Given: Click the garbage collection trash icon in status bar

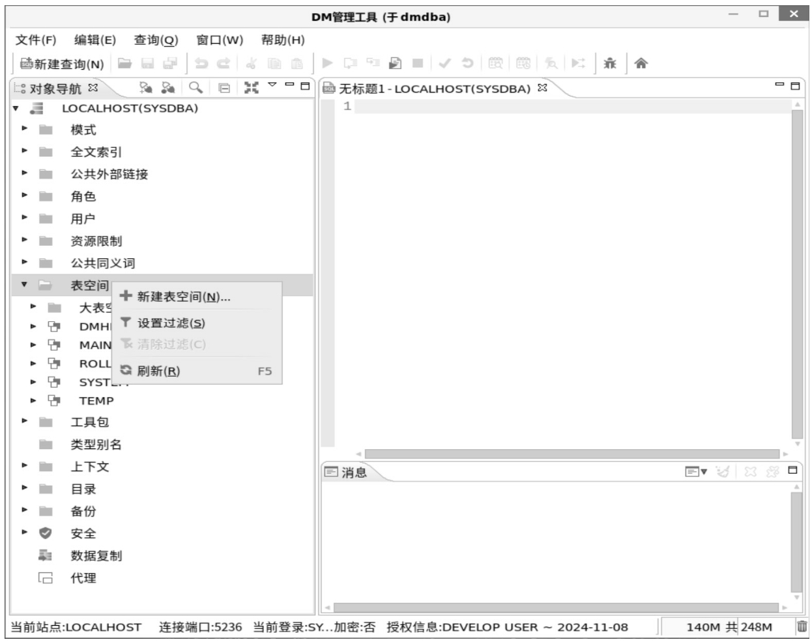Looking at the screenshot, I should point(802,627).
